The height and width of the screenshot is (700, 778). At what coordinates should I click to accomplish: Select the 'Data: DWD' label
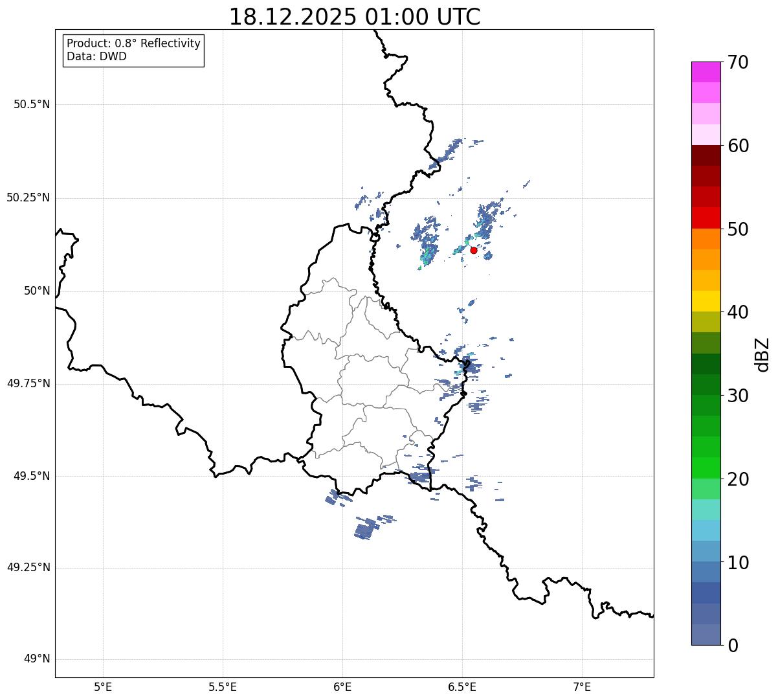tap(97, 56)
